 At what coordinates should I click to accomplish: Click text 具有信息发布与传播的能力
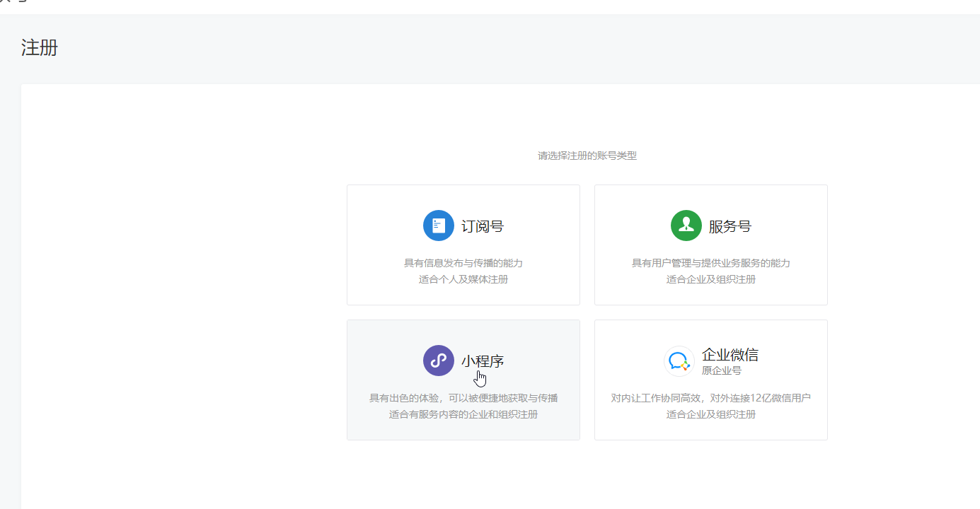click(463, 263)
